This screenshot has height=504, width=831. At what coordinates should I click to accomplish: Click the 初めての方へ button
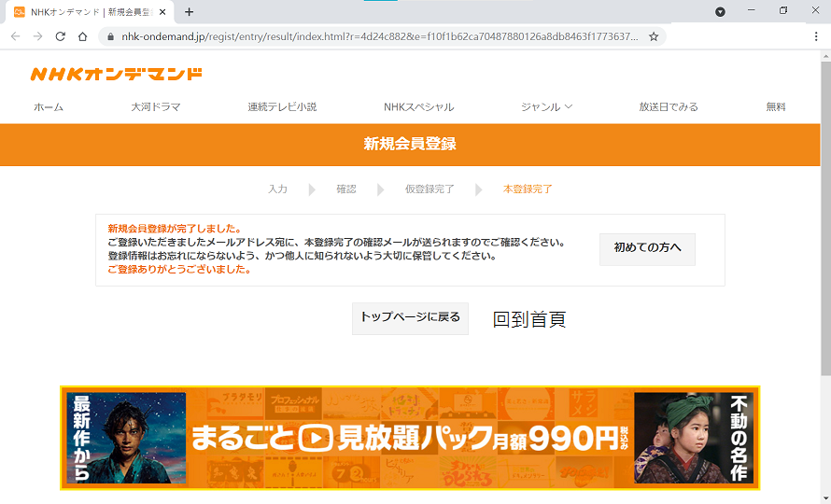[x=647, y=249]
